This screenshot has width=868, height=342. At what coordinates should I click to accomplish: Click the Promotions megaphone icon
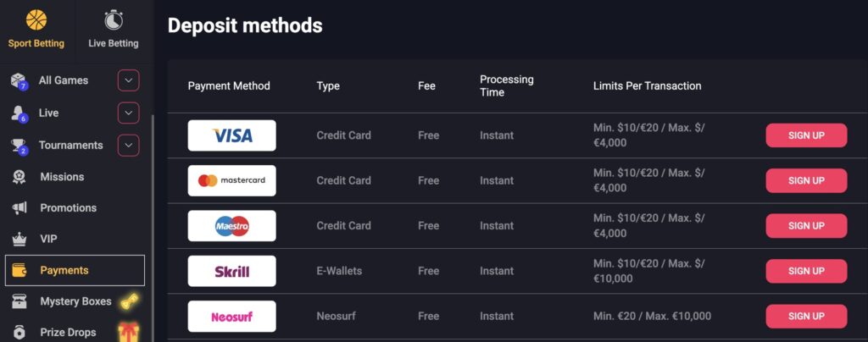coord(19,207)
